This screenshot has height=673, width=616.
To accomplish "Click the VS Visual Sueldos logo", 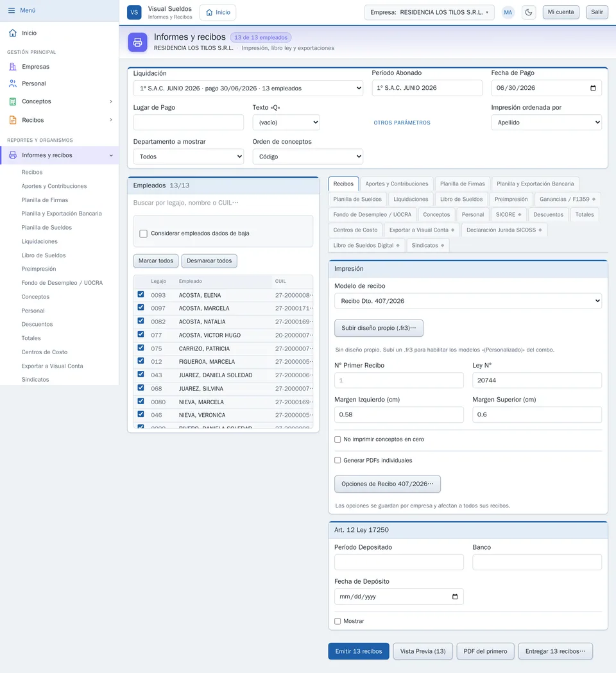I will 134,12.
